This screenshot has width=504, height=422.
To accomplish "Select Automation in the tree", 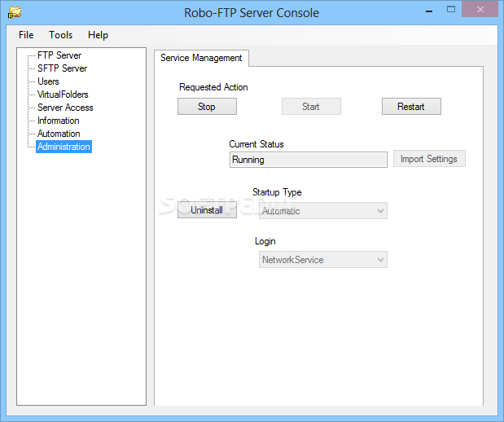I will (59, 134).
